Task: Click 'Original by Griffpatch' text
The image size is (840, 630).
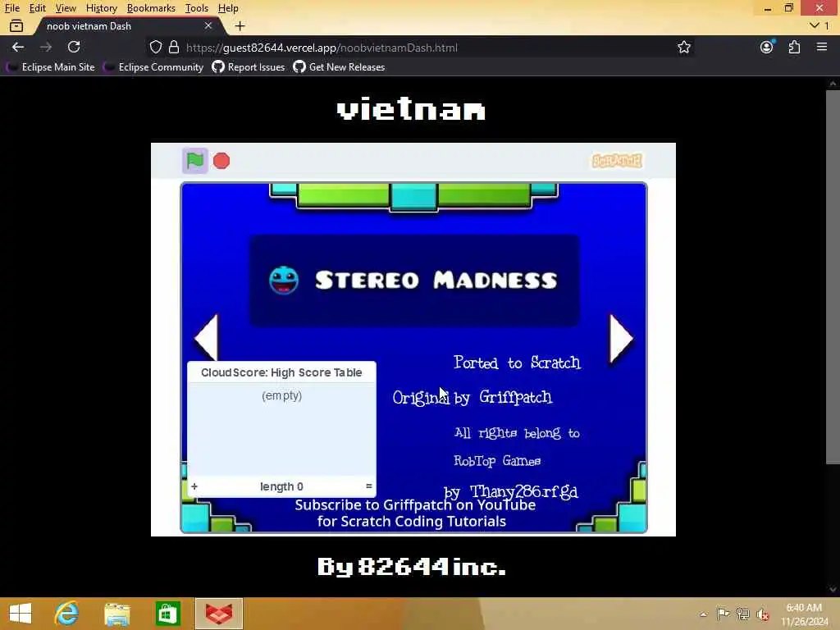Action: pyautogui.click(x=472, y=398)
